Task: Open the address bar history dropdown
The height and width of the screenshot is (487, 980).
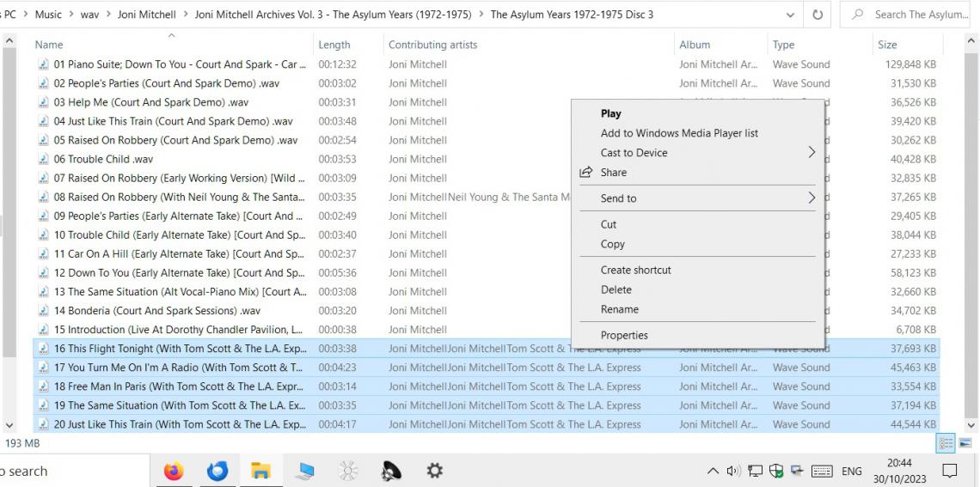Action: (790, 15)
